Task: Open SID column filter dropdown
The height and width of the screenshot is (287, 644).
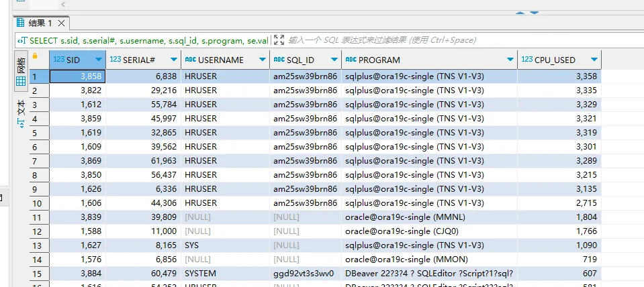Action: pos(99,60)
